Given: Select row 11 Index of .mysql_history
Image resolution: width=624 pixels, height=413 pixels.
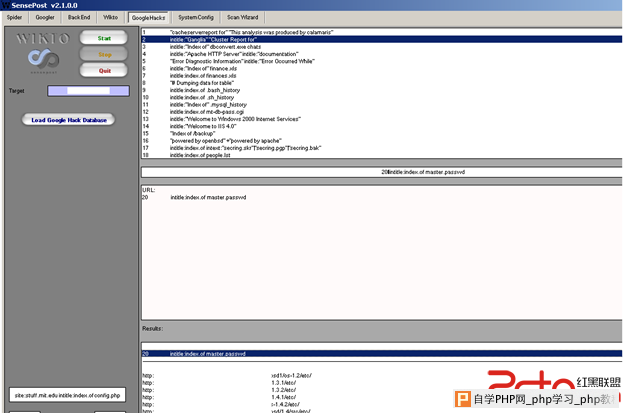Looking at the screenshot, I should click(x=382, y=105).
